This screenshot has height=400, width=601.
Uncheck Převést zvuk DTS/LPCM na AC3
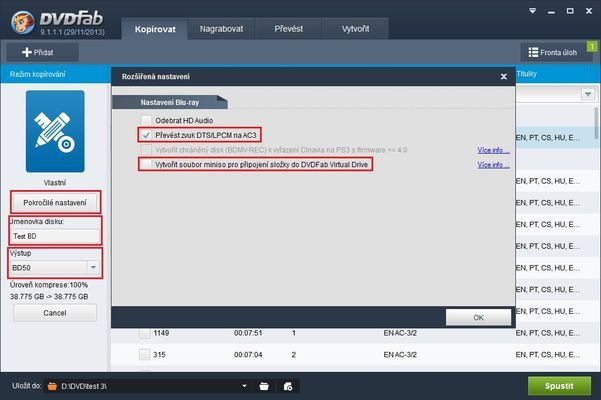(x=146, y=135)
